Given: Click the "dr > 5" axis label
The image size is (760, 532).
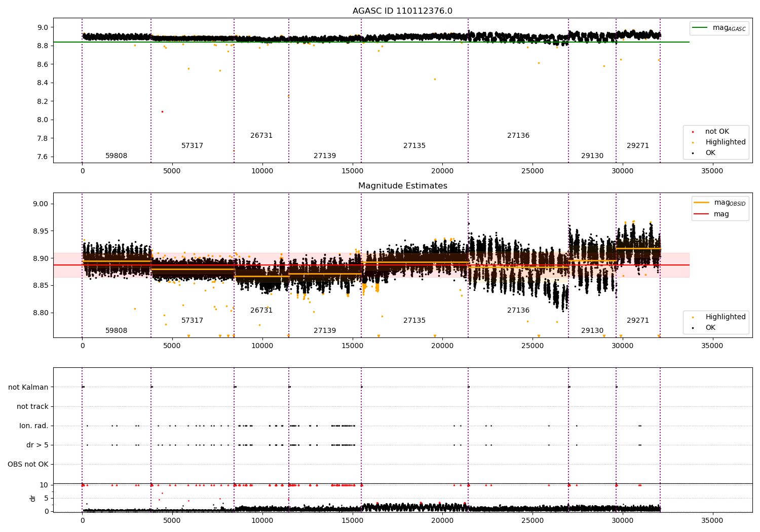Looking at the screenshot, I should coord(37,445).
